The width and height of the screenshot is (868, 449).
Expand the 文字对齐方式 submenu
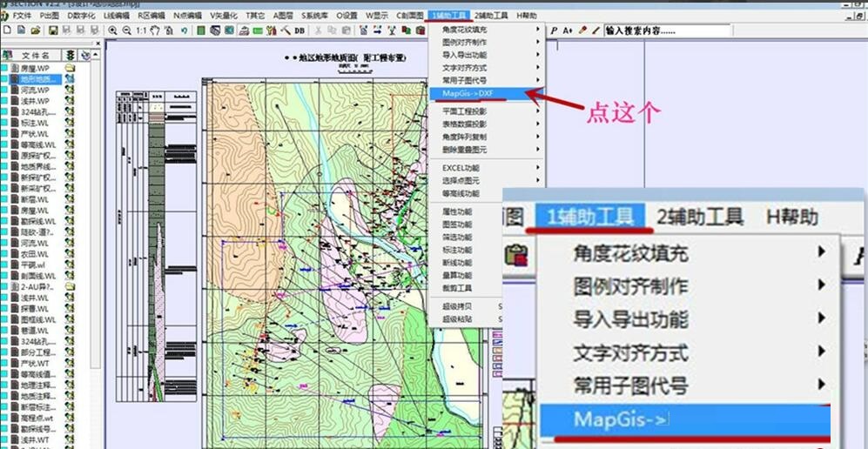click(x=487, y=68)
